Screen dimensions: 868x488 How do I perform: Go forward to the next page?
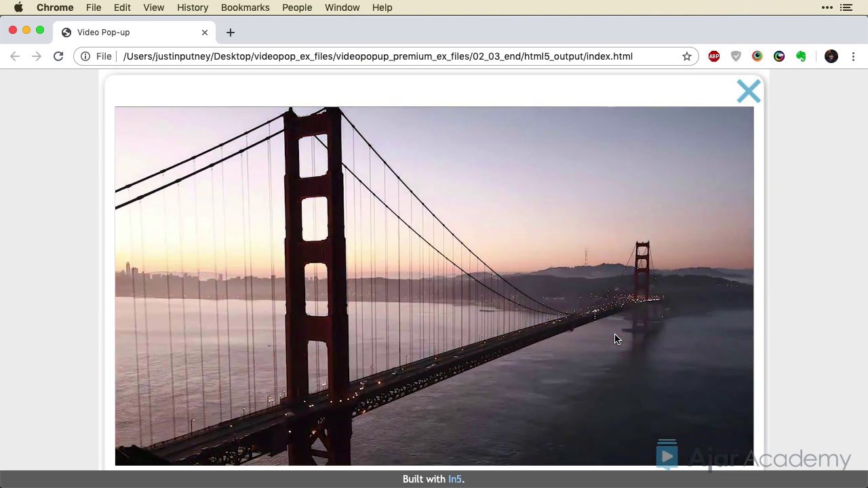(x=37, y=56)
